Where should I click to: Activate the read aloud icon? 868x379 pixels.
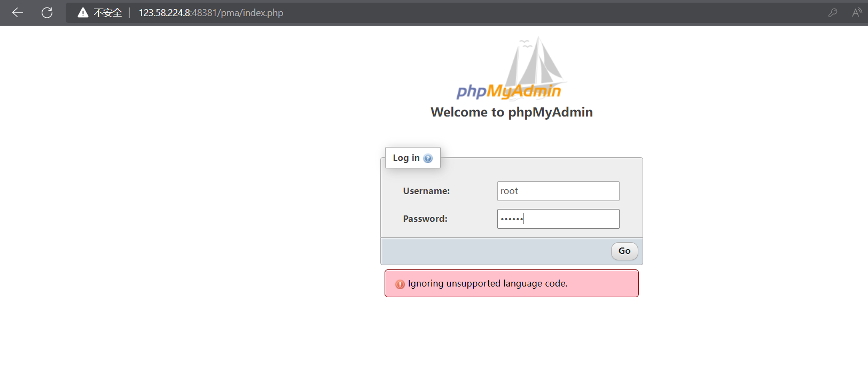[x=857, y=13]
